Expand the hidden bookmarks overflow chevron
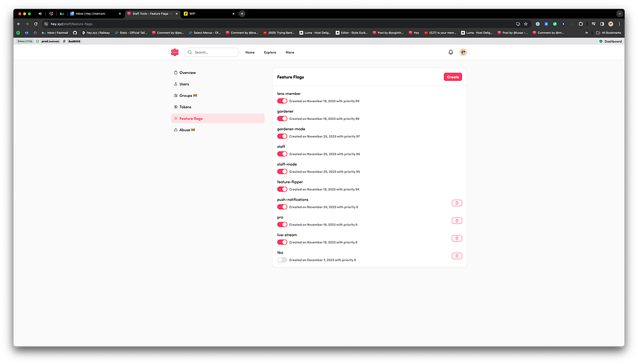The height and width of the screenshot is (364, 638). 586,33
